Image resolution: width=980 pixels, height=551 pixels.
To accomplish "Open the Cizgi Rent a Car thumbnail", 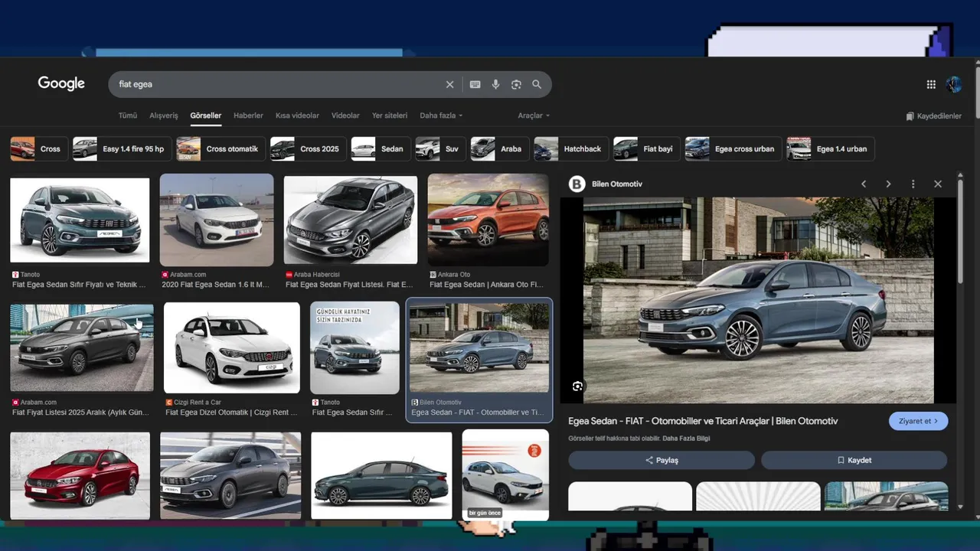I will pos(232,348).
